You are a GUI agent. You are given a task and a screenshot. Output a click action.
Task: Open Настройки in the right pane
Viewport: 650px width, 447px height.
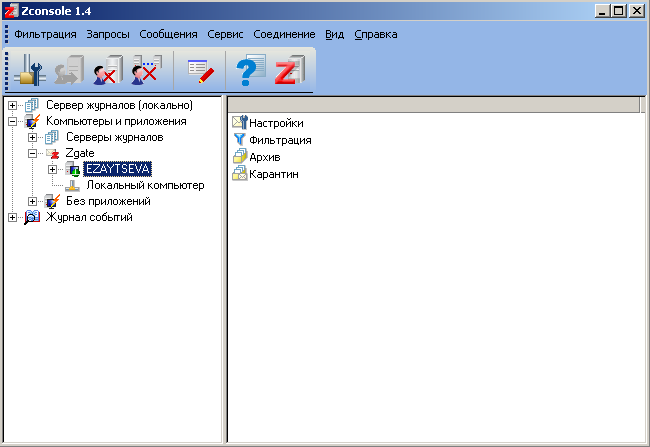click(276, 123)
